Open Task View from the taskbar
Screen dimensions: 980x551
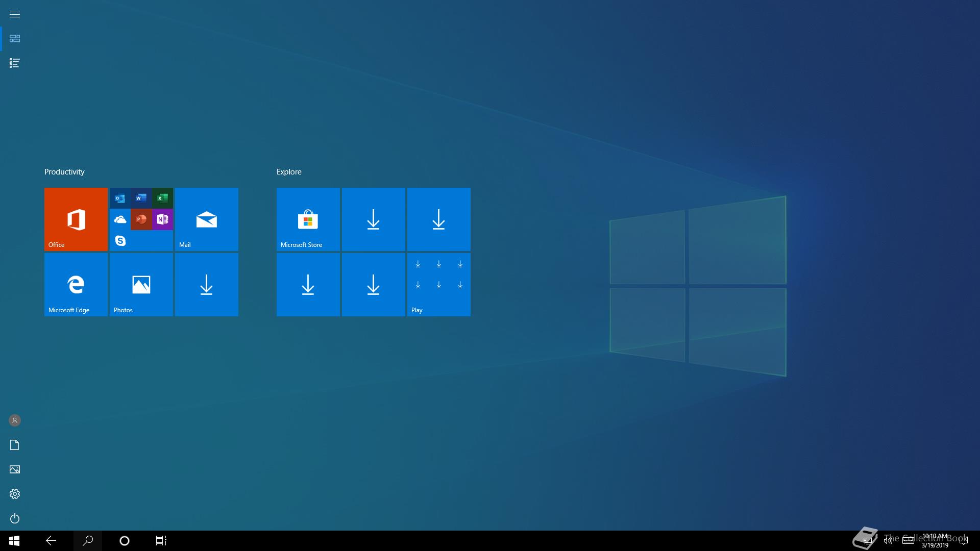(x=161, y=541)
